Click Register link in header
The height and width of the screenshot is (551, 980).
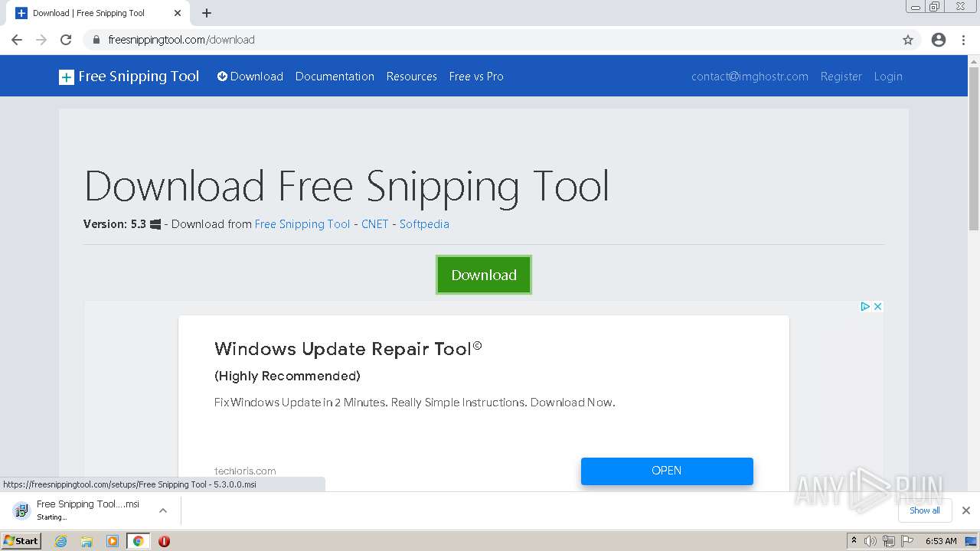[x=841, y=77]
